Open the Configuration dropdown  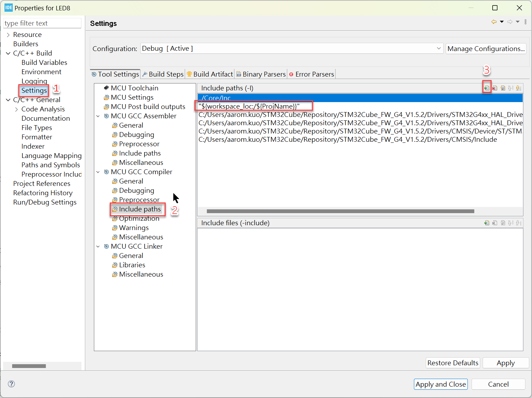tap(292, 48)
